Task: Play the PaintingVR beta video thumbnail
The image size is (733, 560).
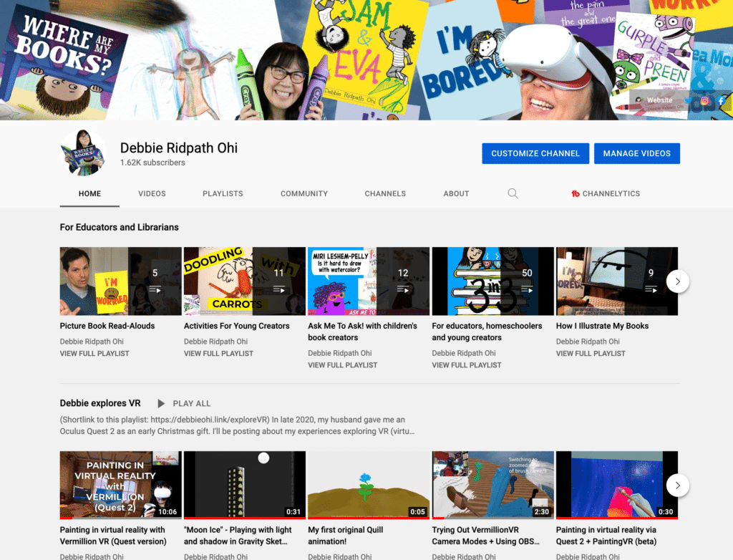Action: point(616,485)
